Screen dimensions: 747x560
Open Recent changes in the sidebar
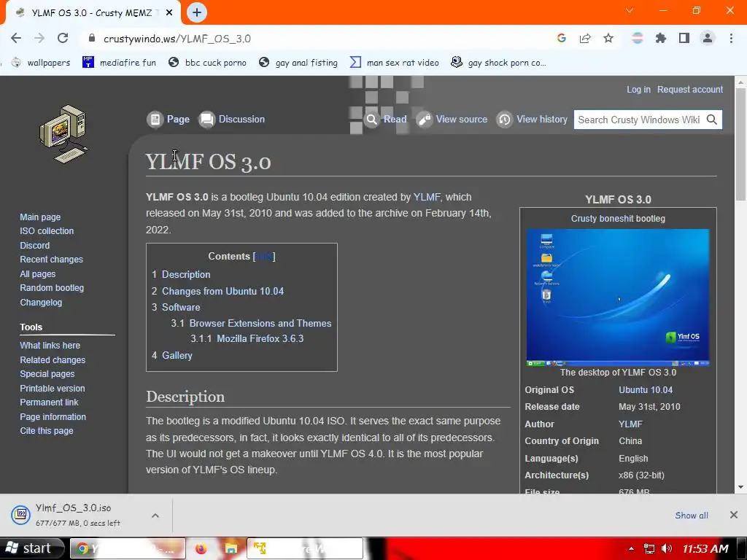[52, 260]
